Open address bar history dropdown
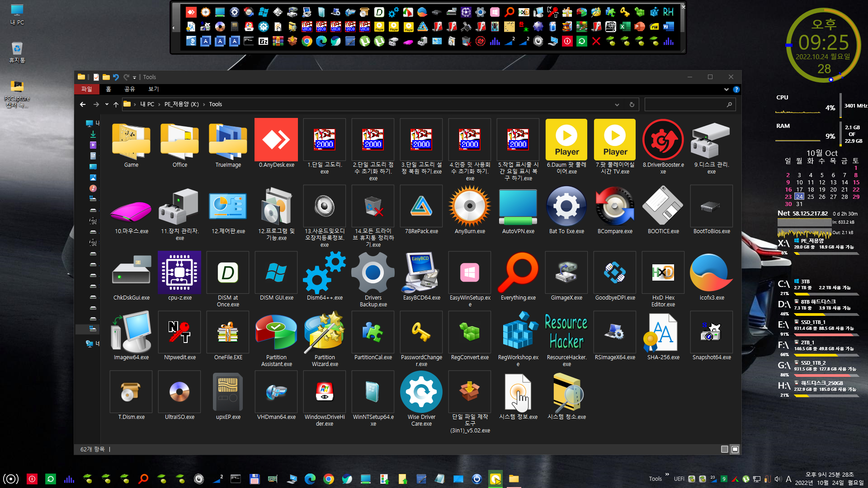Viewport: 868px width, 488px height. (x=617, y=104)
